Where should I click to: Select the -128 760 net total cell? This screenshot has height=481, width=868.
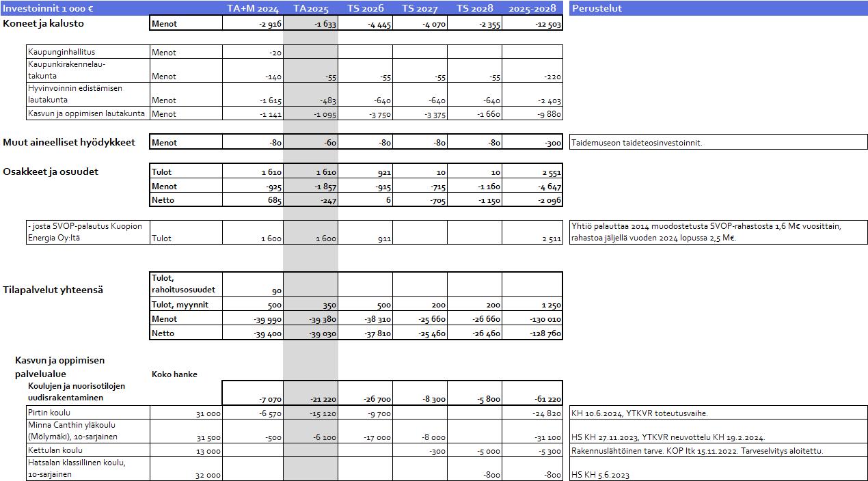tap(532, 333)
